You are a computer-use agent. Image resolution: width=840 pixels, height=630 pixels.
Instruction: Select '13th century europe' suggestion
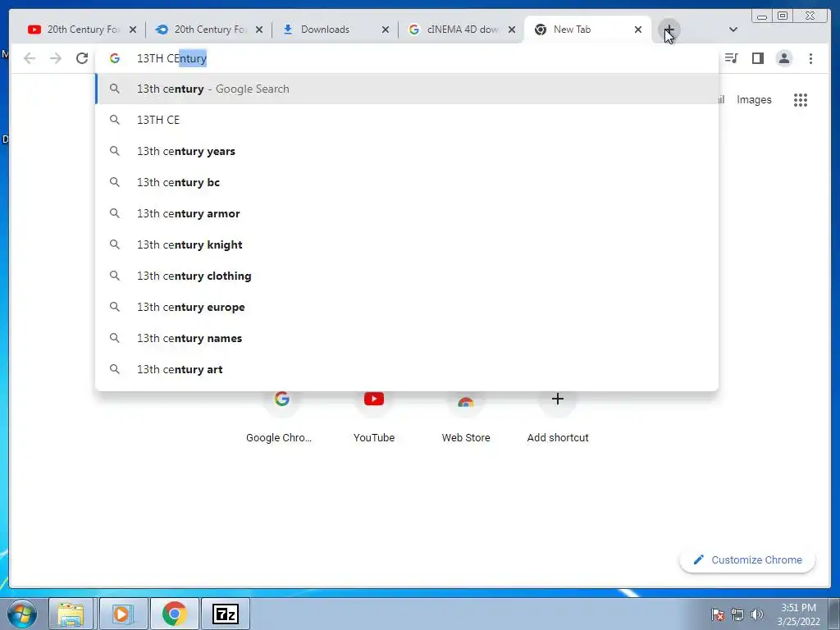[407, 307]
